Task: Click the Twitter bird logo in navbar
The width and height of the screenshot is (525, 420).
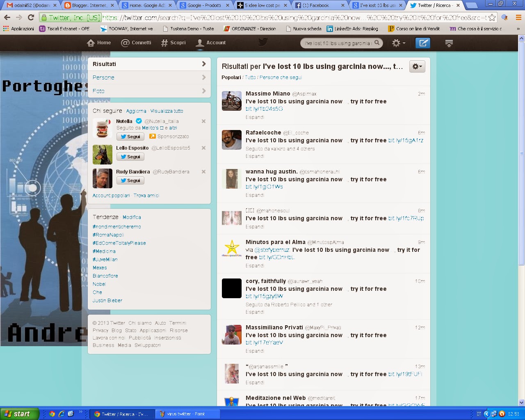Action: pyautogui.click(x=263, y=42)
